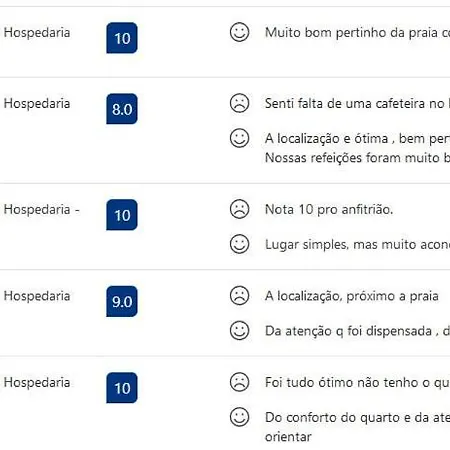Click the 10 badge beside "Hospedaria -"
The image size is (450, 450).
(122, 215)
